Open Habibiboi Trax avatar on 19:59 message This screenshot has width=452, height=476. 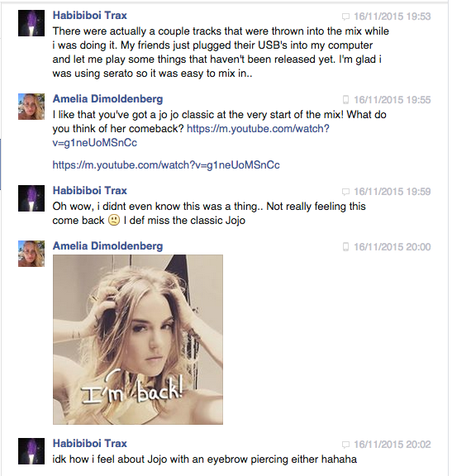click(x=31, y=198)
